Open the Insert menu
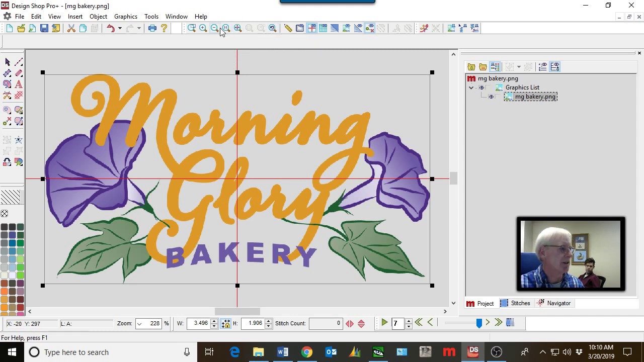644x362 pixels. (75, 17)
